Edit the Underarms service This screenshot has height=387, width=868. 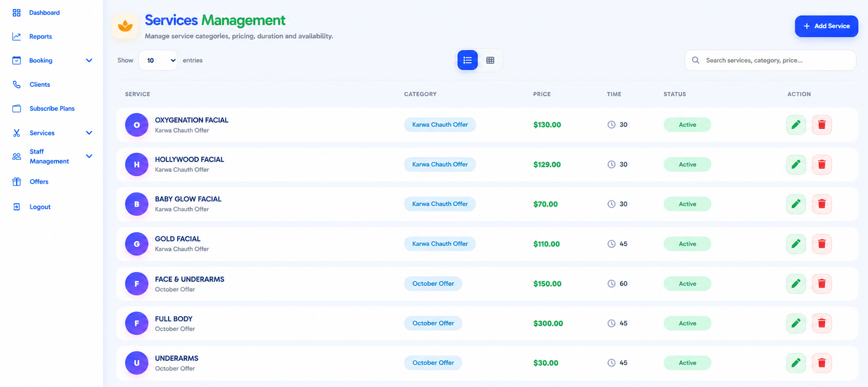796,363
